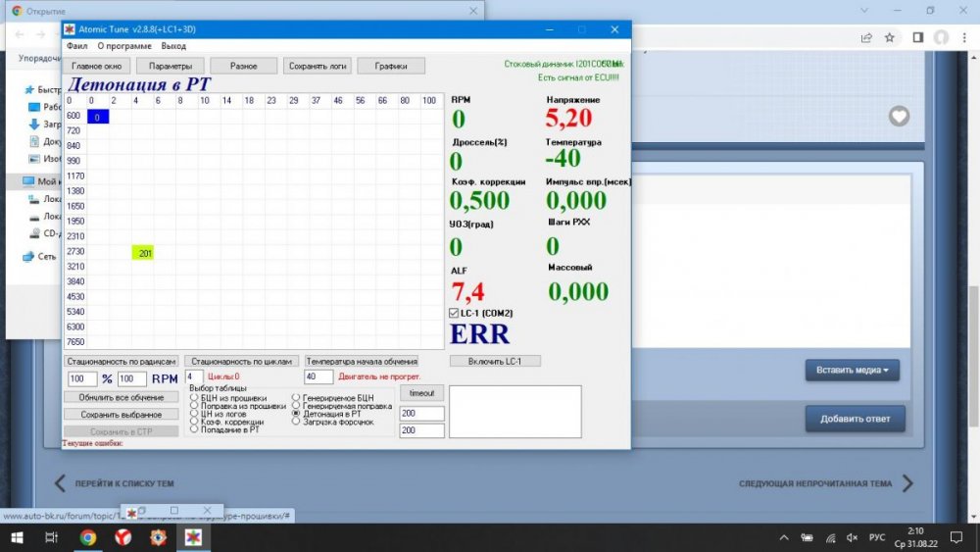
Task: Click Сохранить выбранное button
Action: pyautogui.click(x=122, y=414)
